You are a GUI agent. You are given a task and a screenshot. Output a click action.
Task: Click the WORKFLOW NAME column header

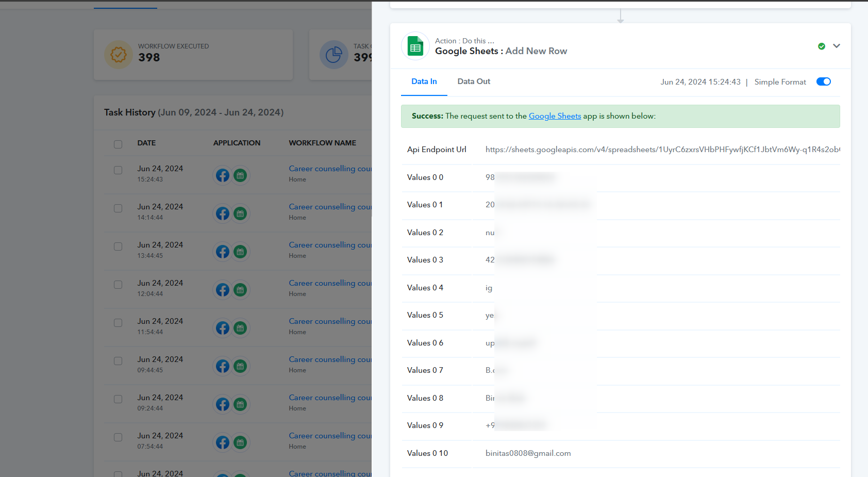tap(323, 143)
